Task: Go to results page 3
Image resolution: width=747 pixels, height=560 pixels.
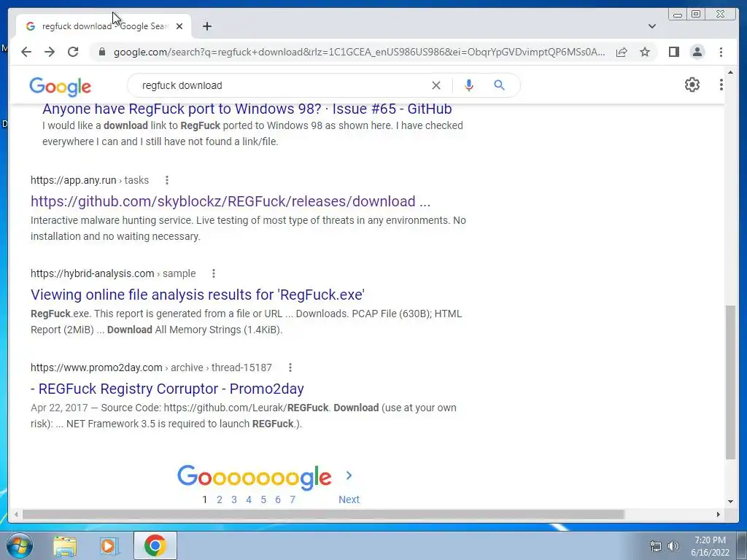Action: tap(234, 499)
